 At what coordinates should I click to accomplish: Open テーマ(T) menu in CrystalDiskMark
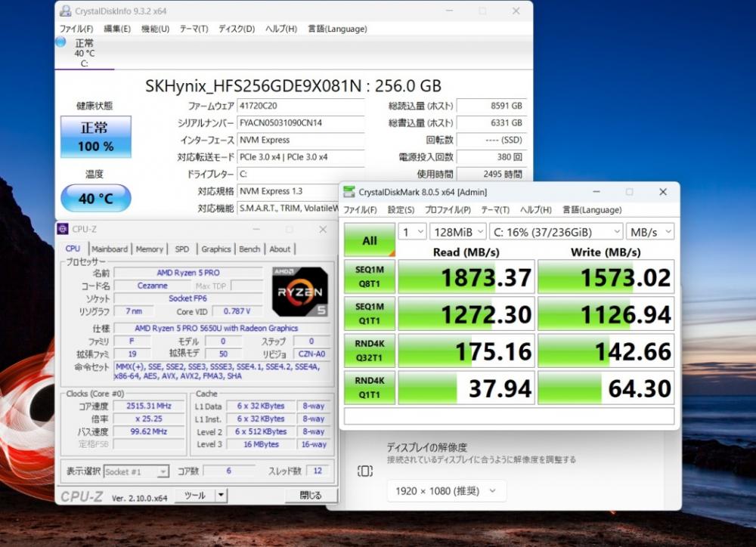tap(495, 210)
